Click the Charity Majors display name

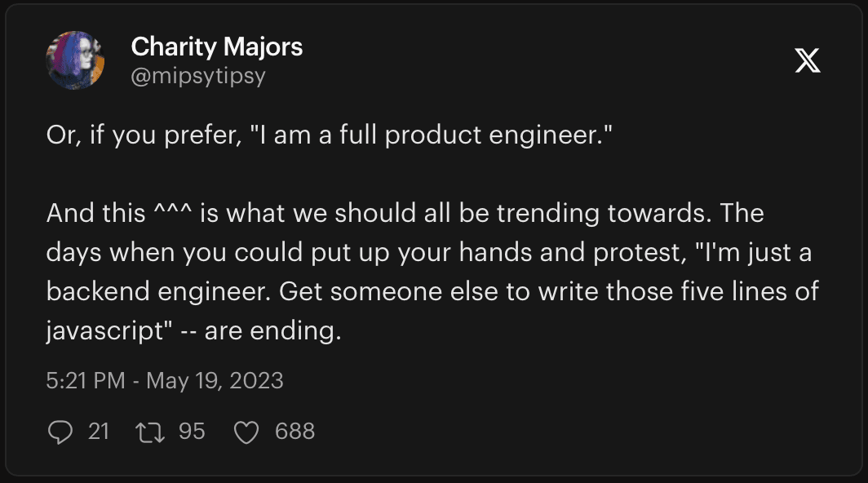pos(217,47)
